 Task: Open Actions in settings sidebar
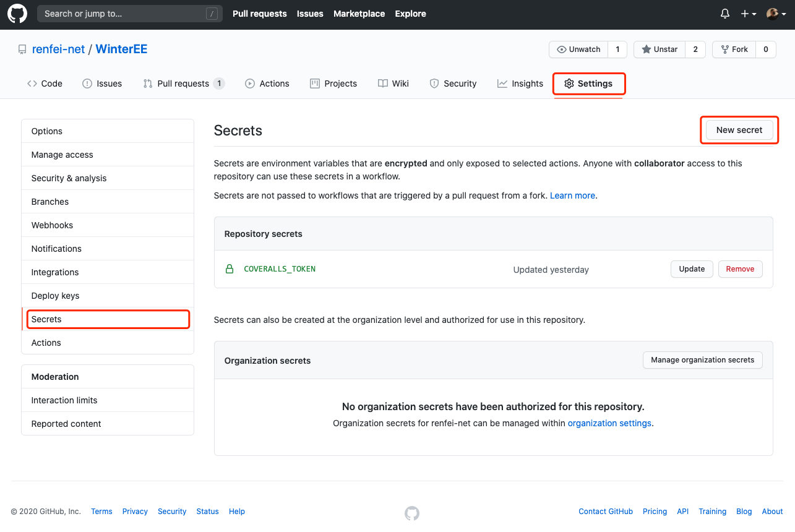pyautogui.click(x=108, y=343)
